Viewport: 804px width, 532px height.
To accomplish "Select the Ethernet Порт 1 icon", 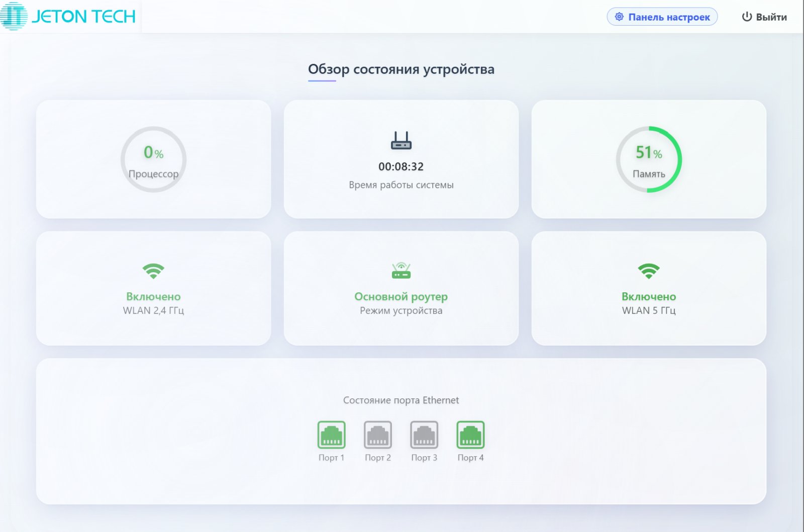I will (x=332, y=435).
